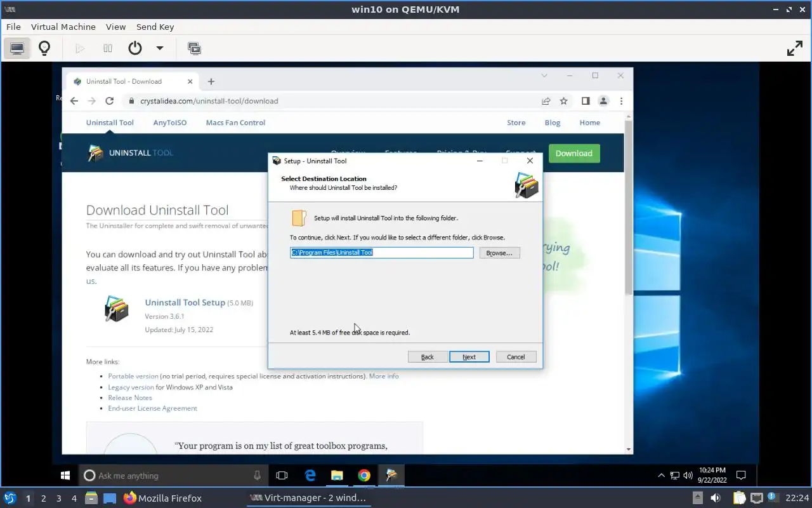Select Uninstall Tool site nav tab
The width and height of the screenshot is (812, 508).
110,123
